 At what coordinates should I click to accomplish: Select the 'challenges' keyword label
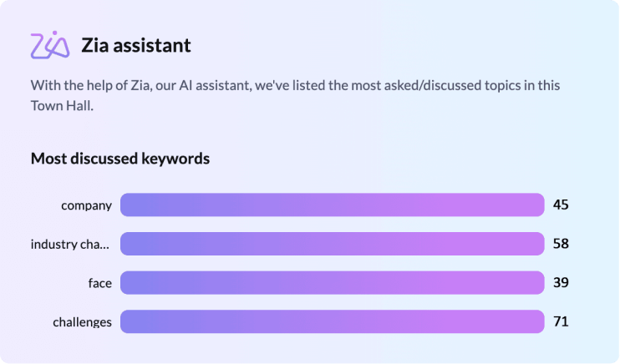click(82, 322)
